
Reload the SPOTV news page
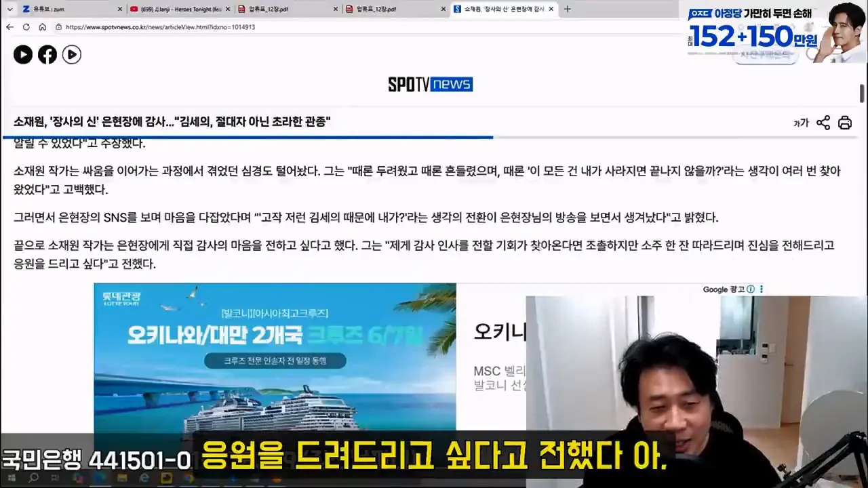pyautogui.click(x=26, y=27)
